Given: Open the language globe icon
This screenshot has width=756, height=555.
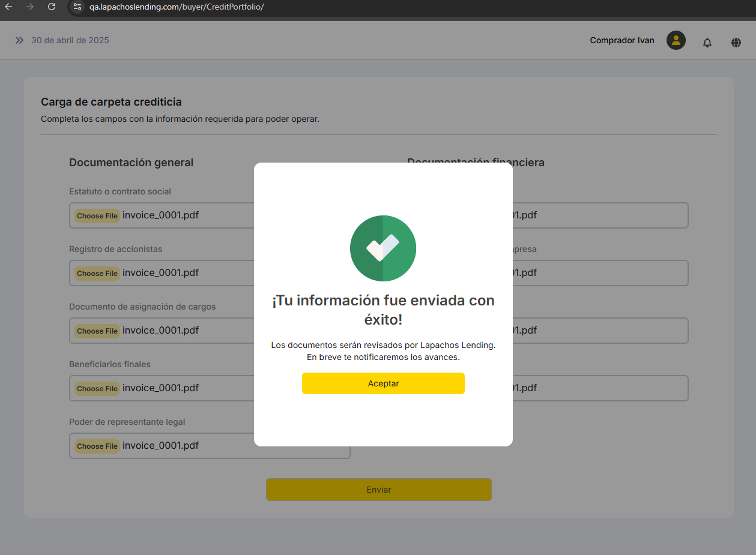Looking at the screenshot, I should tap(736, 43).
